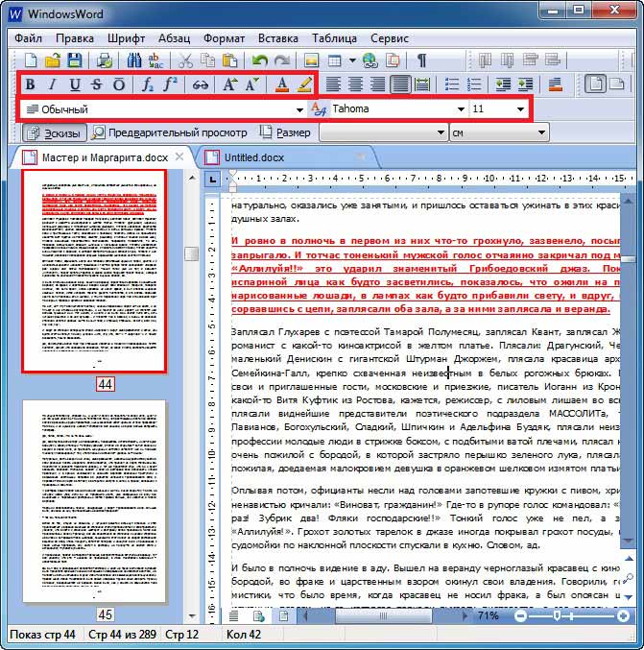Pick font color (red underlined A)
The width and height of the screenshot is (644, 650).
click(x=282, y=84)
